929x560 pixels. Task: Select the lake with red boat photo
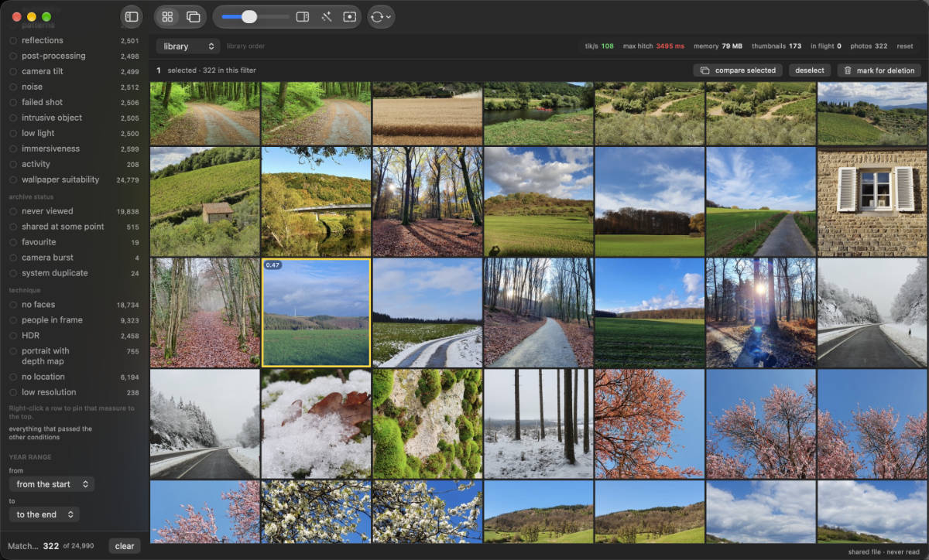tap(539, 114)
